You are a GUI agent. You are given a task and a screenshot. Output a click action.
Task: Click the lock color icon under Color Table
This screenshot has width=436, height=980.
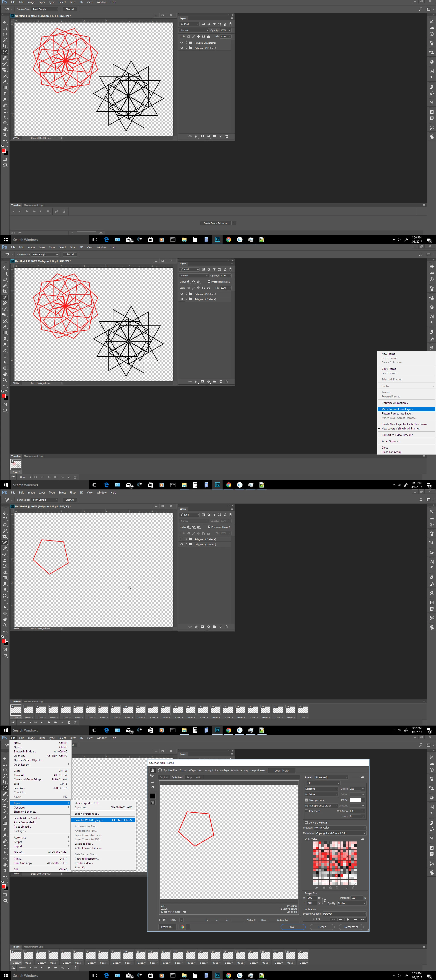[337, 888]
